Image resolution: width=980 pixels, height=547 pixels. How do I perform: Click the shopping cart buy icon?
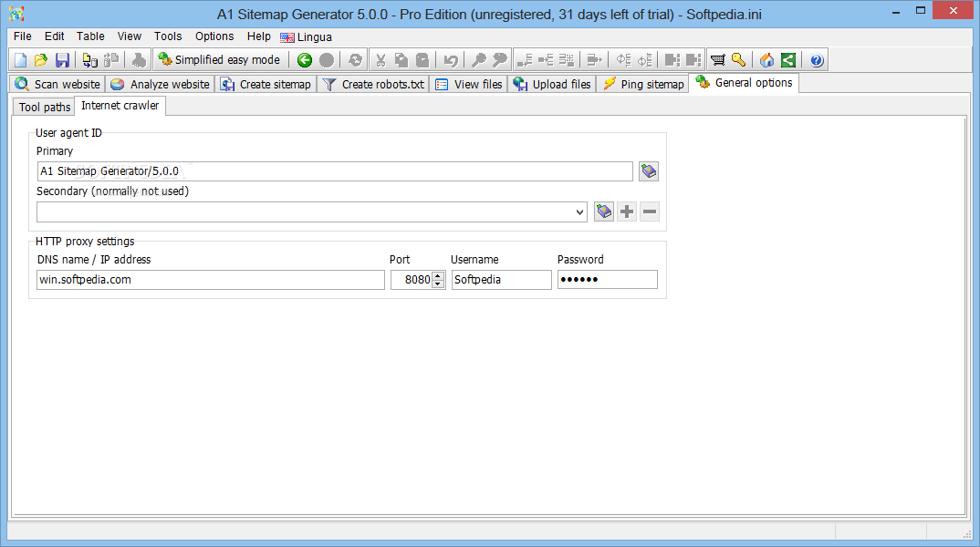pyautogui.click(x=718, y=60)
